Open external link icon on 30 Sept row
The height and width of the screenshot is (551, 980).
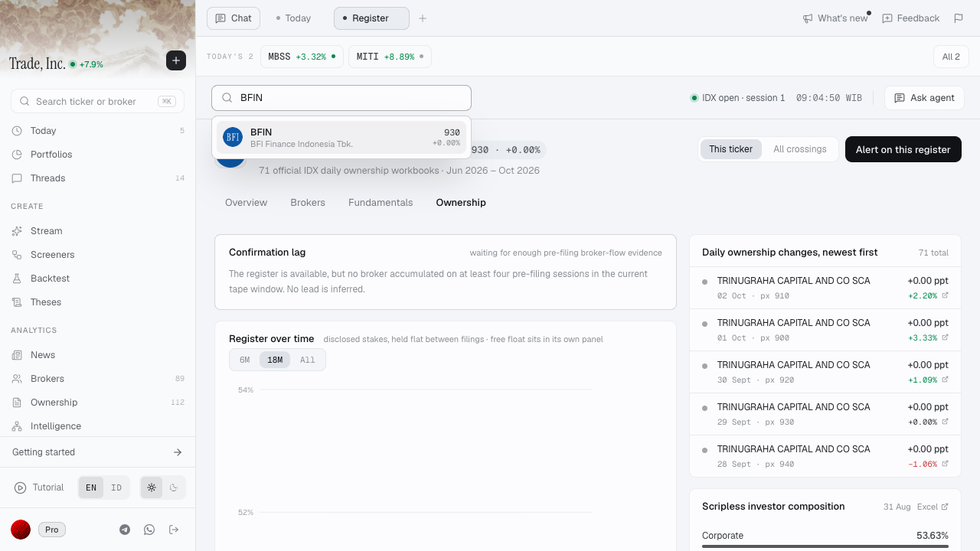pyautogui.click(x=945, y=380)
